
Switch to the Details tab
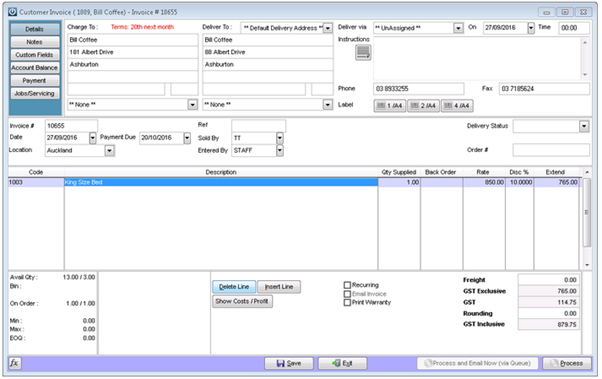tap(35, 29)
